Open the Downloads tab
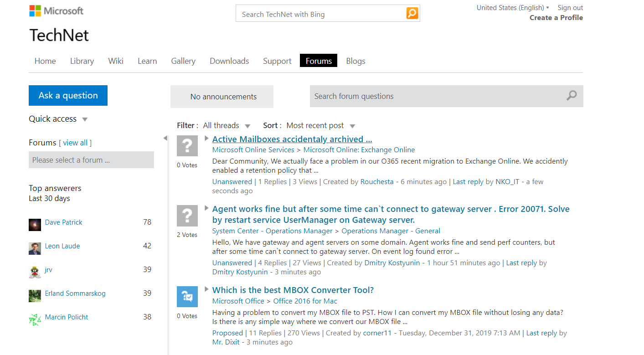This screenshot has height=355, width=644. [x=229, y=61]
